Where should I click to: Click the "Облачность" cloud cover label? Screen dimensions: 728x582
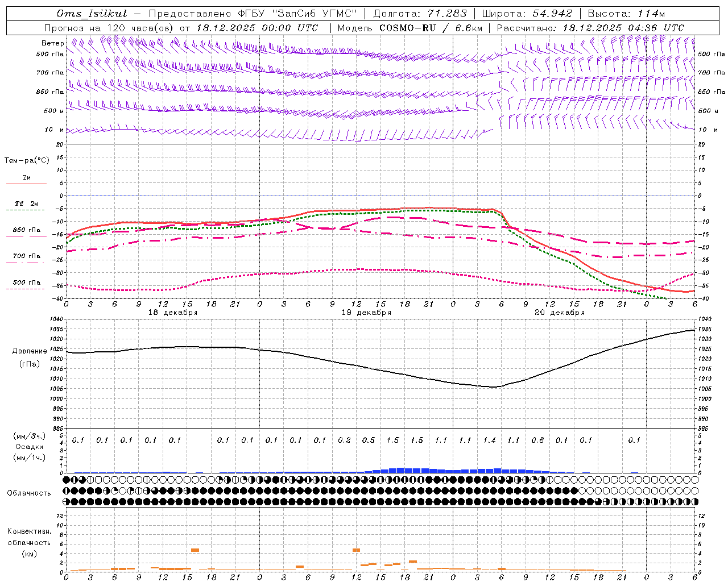(29, 493)
